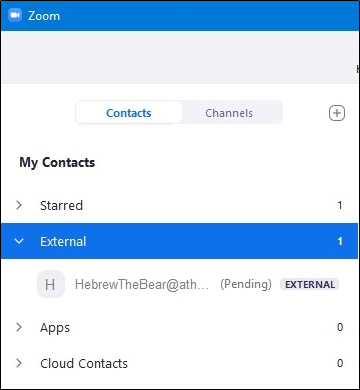Expand the Starred group chevron
Image resolution: width=360 pixels, height=390 pixels.
pos(19,205)
